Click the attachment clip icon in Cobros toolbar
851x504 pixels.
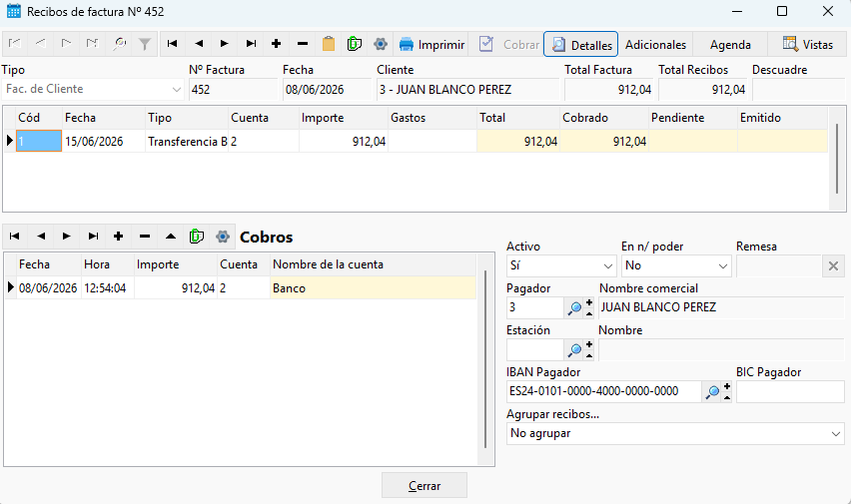click(x=197, y=237)
